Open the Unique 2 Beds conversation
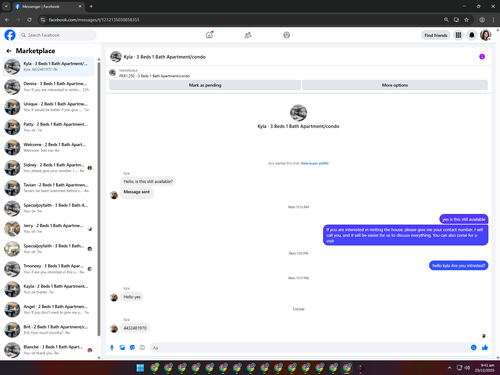 coord(49,107)
